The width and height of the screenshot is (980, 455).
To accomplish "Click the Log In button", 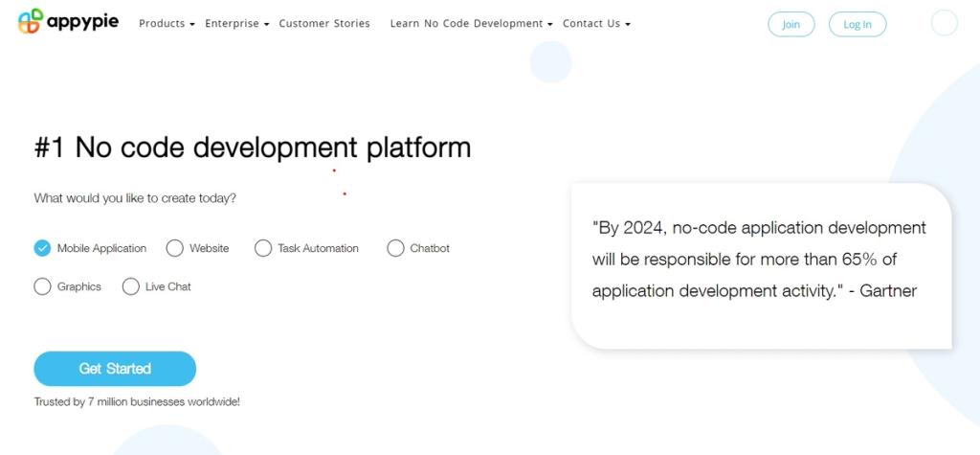I will 857,24.
